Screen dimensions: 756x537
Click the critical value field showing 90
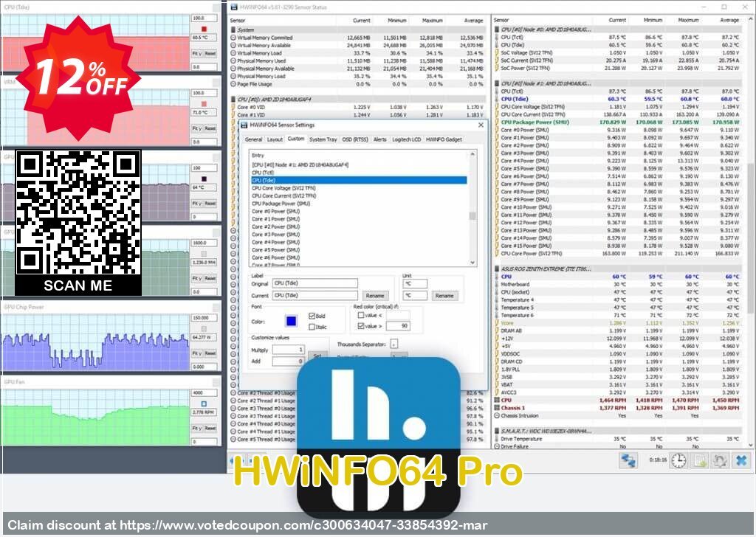point(398,327)
